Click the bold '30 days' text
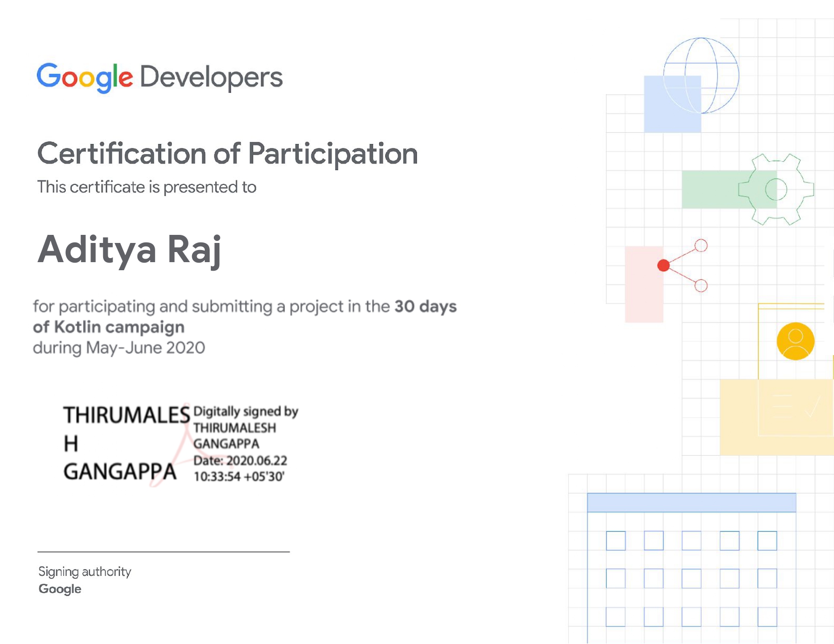 (426, 306)
